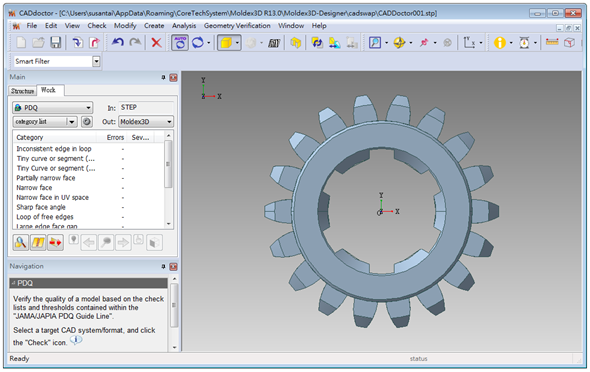Image resolution: width=590 pixels, height=372 pixels.
Task: Select the Work tab
Action: click(49, 90)
